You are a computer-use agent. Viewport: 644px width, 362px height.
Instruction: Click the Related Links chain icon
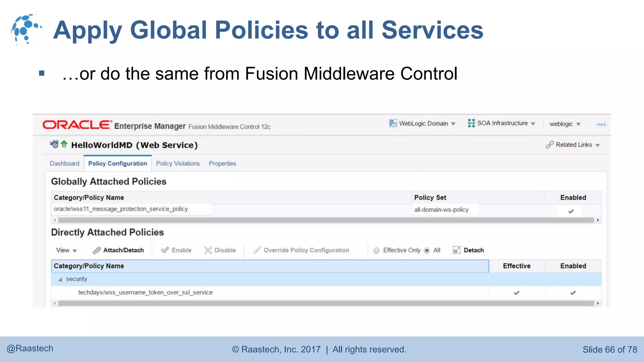(x=549, y=145)
